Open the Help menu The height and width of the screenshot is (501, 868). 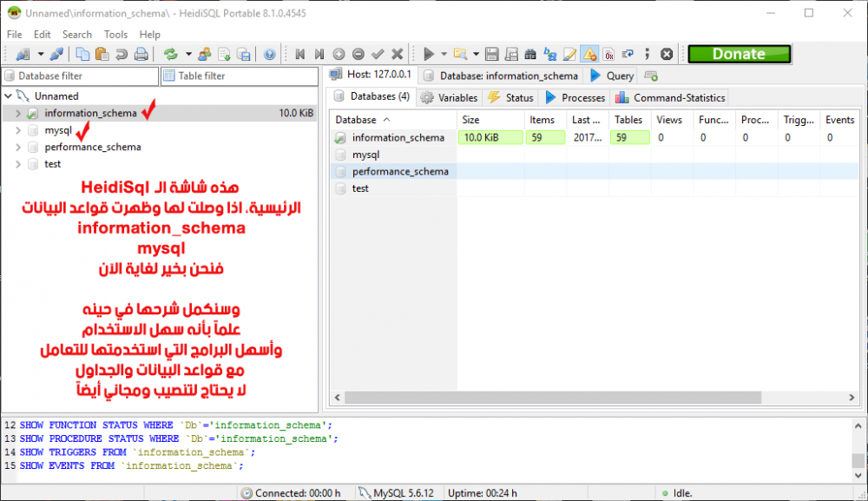149,35
